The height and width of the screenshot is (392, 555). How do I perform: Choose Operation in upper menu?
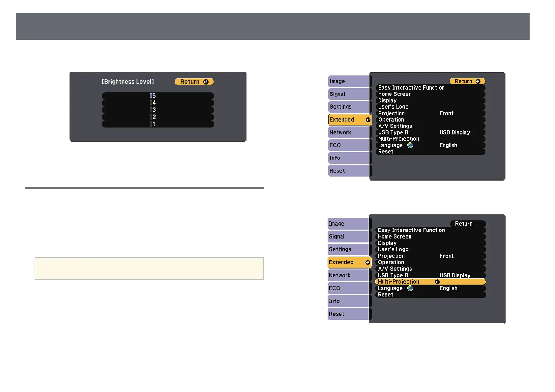coord(430,120)
